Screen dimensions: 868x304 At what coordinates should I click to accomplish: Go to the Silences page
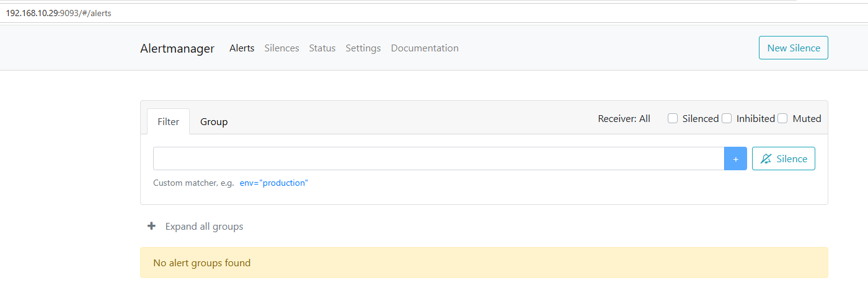(x=281, y=48)
